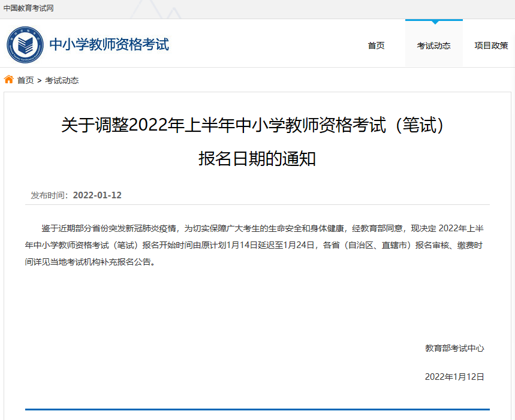Click the publish date 2022-01-12
The height and width of the screenshot is (420, 515).
[x=97, y=195]
